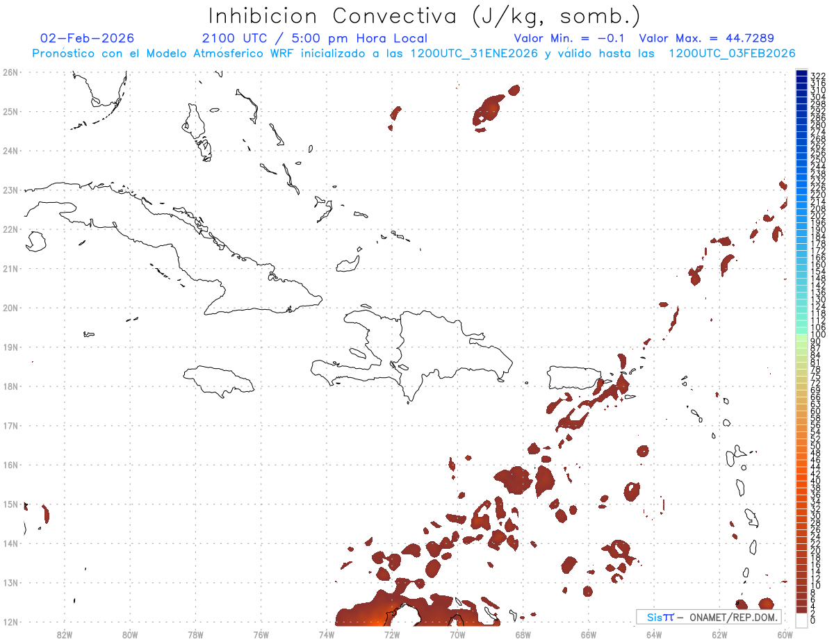Click the legend value '0'
Viewport: 834px width, 644px height.
(813, 620)
